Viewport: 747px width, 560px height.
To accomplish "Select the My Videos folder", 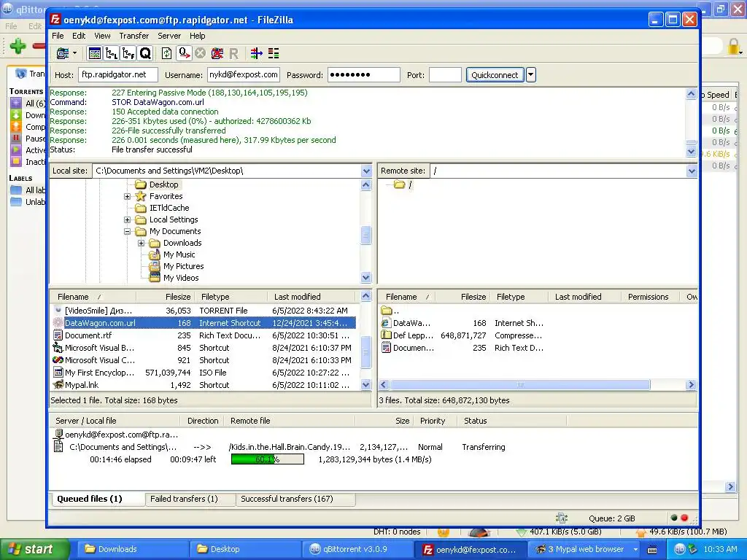I will (x=181, y=278).
